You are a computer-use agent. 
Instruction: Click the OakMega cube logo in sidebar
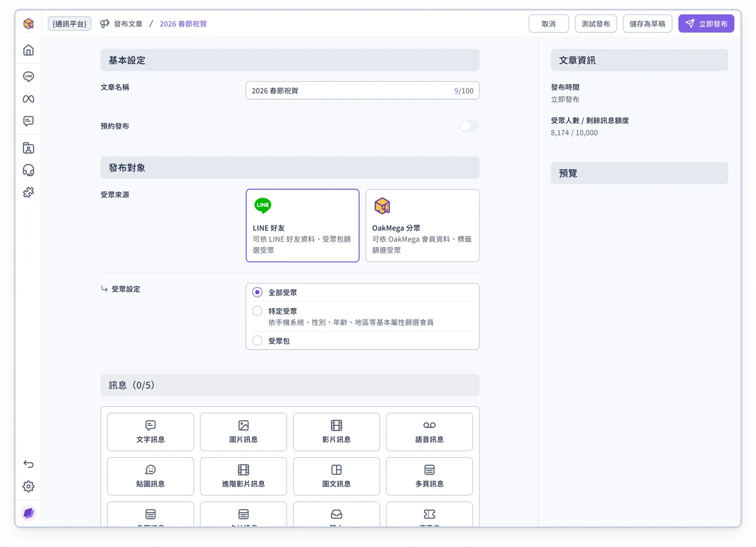pos(28,24)
